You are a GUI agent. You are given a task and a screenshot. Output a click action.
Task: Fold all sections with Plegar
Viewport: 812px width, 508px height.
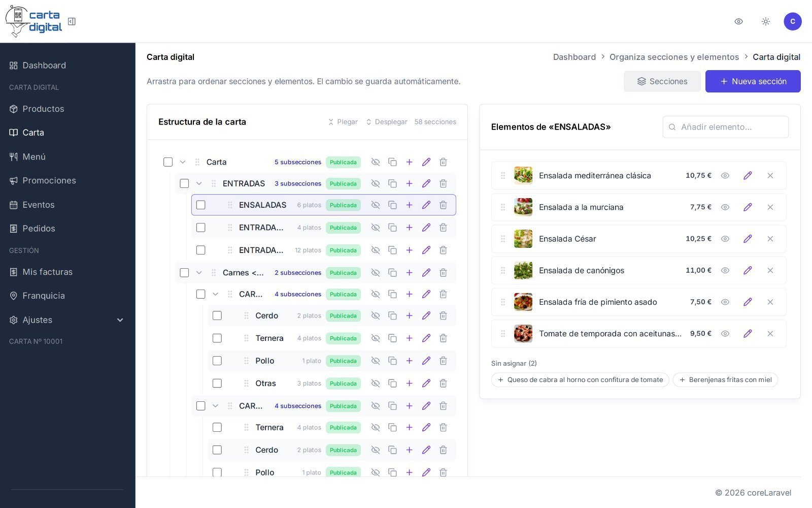pos(343,122)
